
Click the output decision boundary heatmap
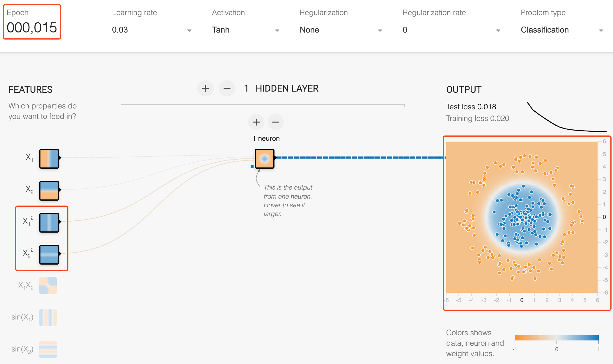coord(522,217)
